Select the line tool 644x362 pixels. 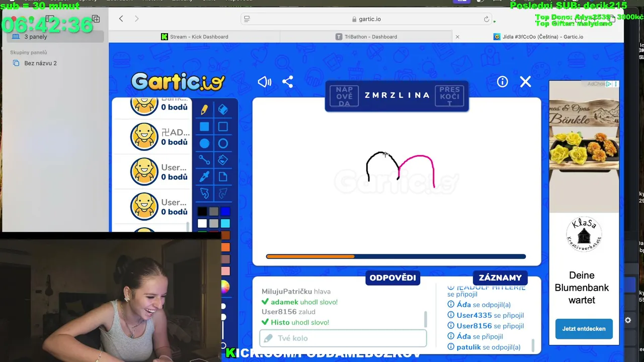(x=204, y=160)
